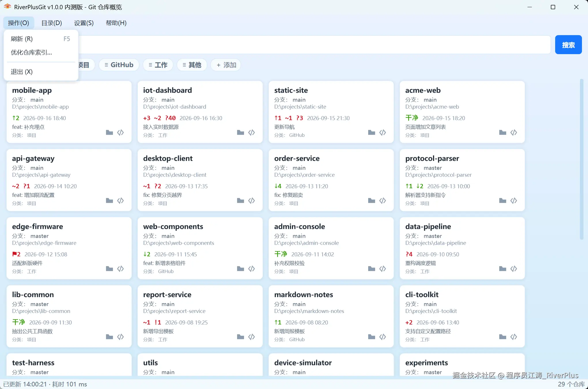Open folder icon on admin-console card
This screenshot has width=588, height=389.
(x=372, y=269)
